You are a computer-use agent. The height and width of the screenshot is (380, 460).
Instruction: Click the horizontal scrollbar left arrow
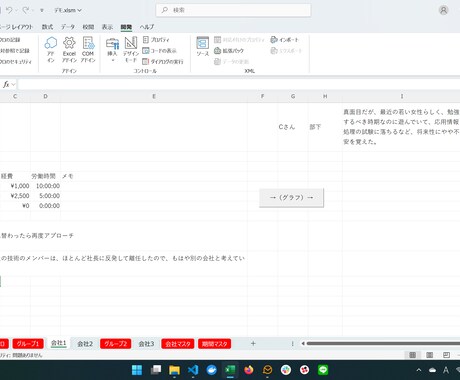pyautogui.click(x=303, y=343)
